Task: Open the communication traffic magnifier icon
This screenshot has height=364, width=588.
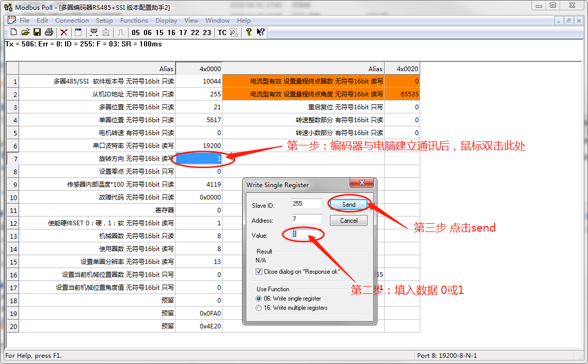Action: 234,32
